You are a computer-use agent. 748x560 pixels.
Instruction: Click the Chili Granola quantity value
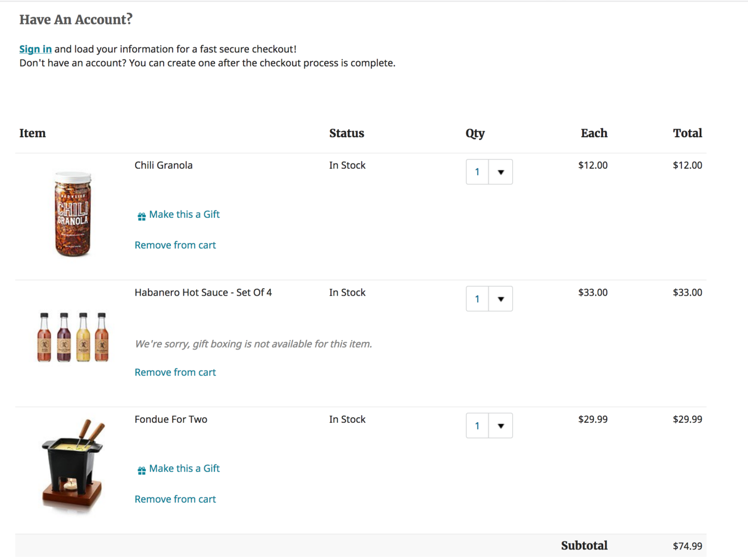(x=477, y=172)
